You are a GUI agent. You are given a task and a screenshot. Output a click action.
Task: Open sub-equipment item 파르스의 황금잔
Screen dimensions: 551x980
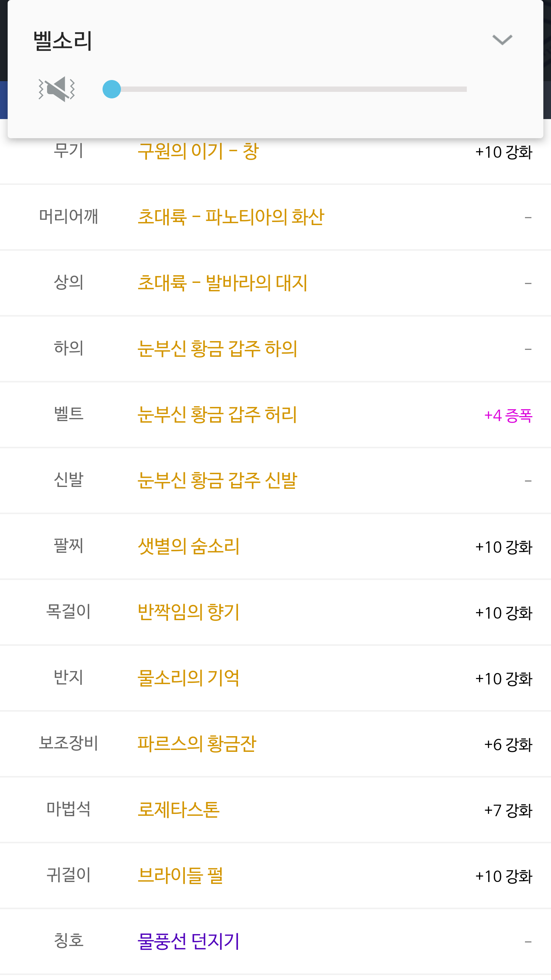coord(197,744)
